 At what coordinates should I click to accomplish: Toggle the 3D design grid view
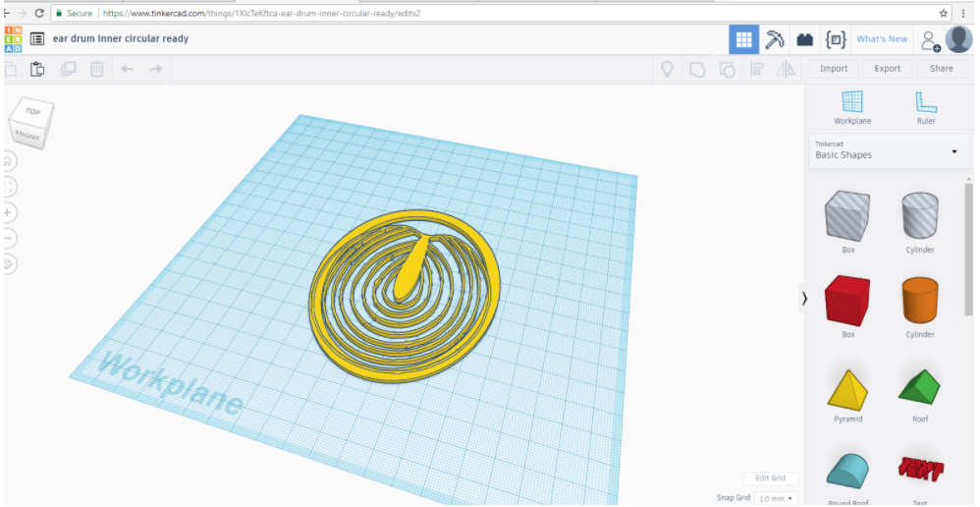[x=743, y=39]
